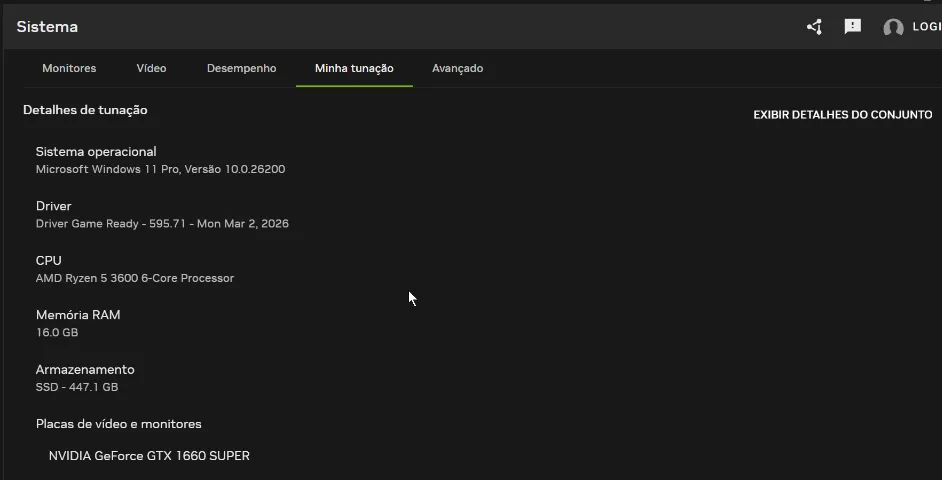Click the 16.0 GB value
This screenshot has width=942, height=480.
[x=57, y=332]
